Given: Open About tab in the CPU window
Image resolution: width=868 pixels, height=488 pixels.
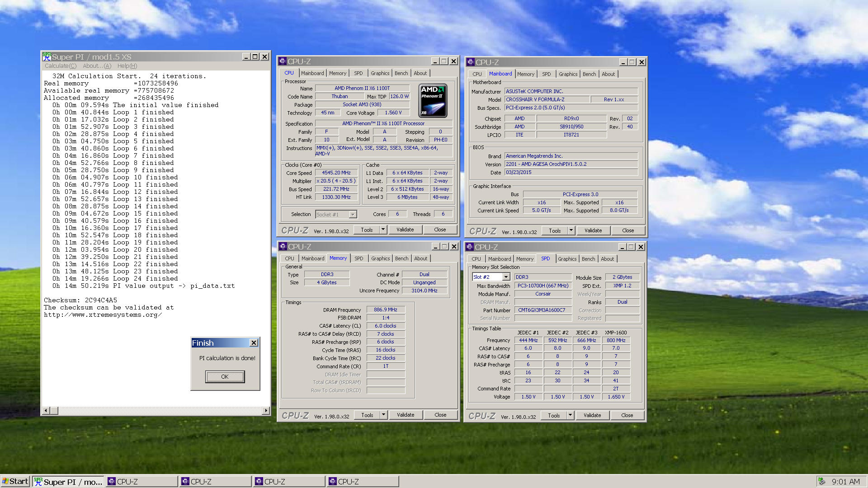Looking at the screenshot, I should tap(420, 73).
